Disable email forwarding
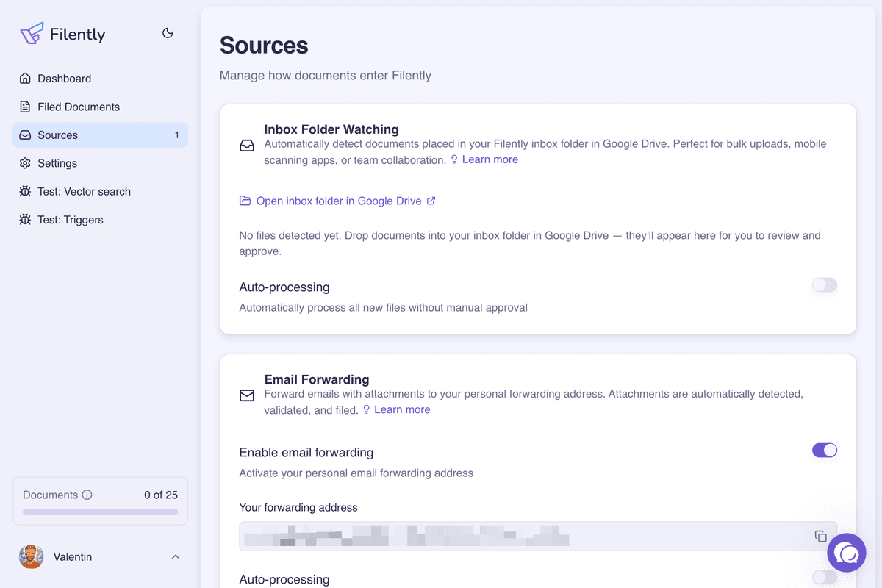 [x=824, y=450]
